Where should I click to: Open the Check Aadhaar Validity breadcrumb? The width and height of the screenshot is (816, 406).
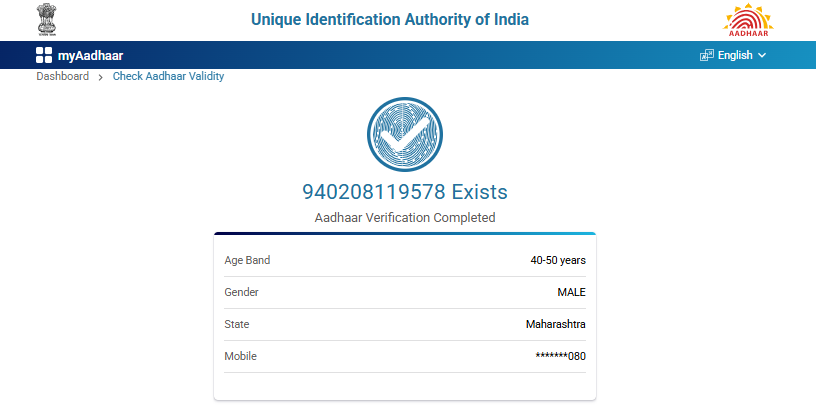click(168, 77)
